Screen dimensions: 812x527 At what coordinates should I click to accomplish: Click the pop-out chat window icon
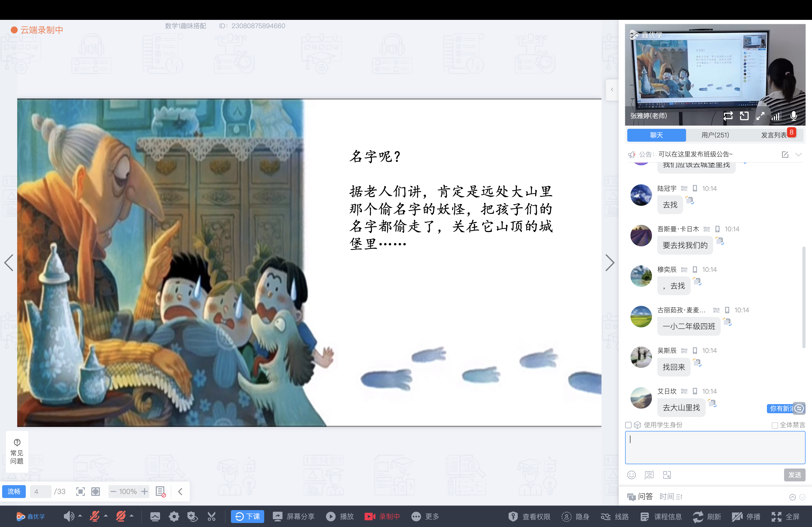point(667,475)
